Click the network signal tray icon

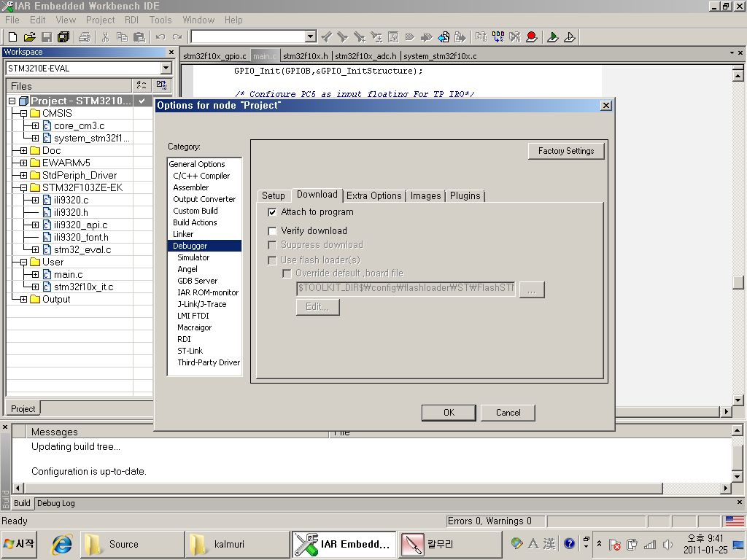tap(650, 544)
